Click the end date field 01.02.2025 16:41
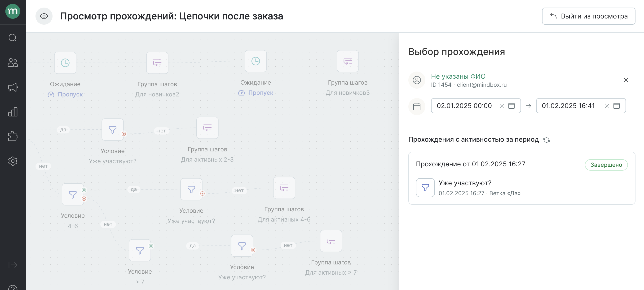Viewport: 644px width, 290px height. [581, 106]
